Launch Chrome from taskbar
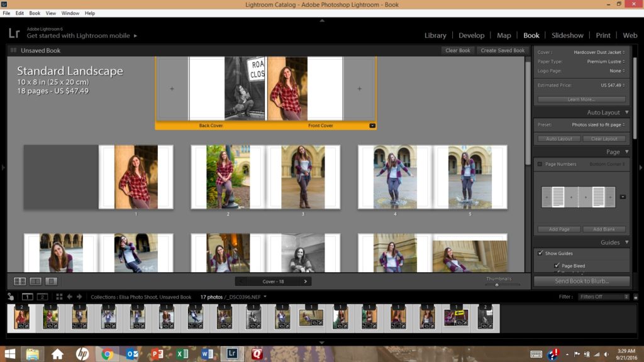Screen dimensions: 644x362 coord(107,354)
